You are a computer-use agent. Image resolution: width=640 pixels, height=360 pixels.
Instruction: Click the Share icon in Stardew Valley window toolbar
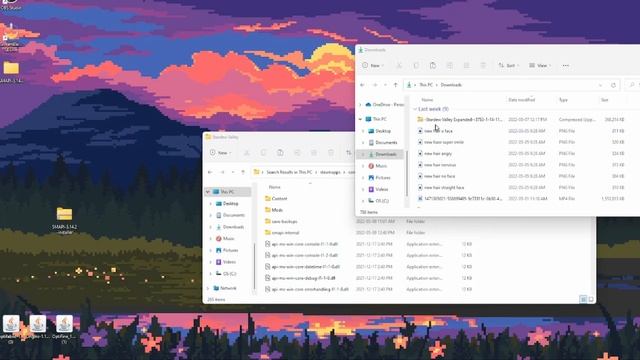tap(314, 153)
